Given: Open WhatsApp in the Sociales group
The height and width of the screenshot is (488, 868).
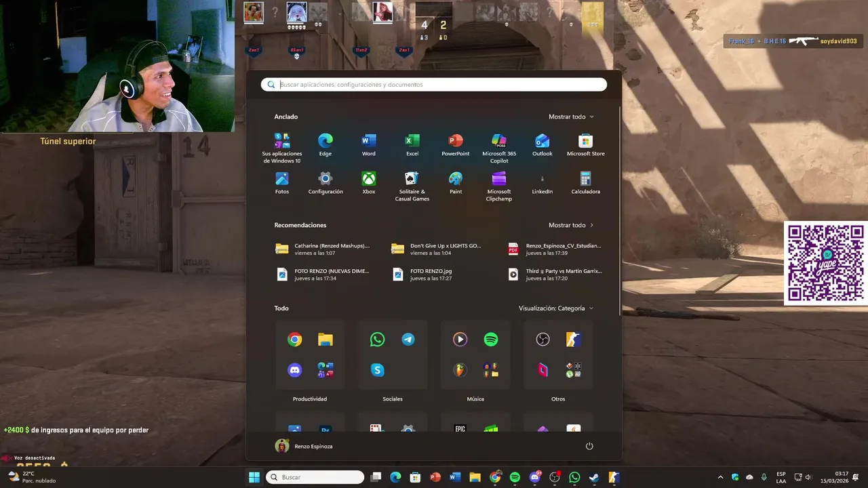Looking at the screenshot, I should 377,340.
